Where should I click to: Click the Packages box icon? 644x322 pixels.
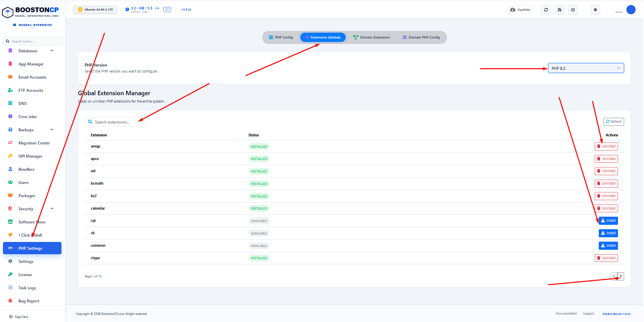10,195
